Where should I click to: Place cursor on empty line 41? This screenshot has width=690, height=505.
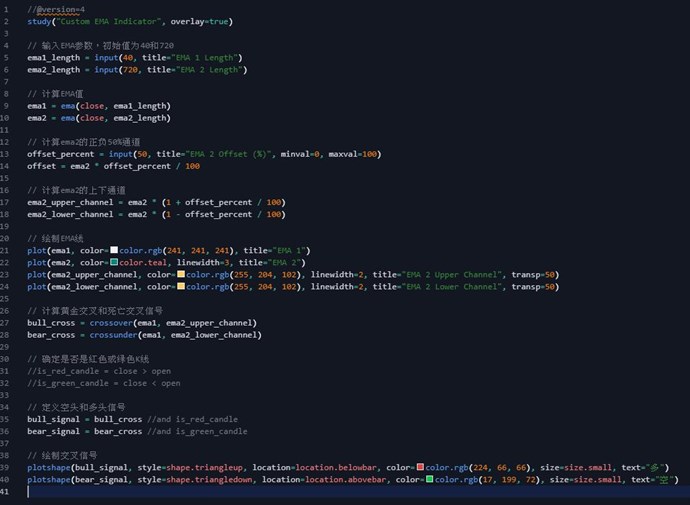[x=200, y=491]
